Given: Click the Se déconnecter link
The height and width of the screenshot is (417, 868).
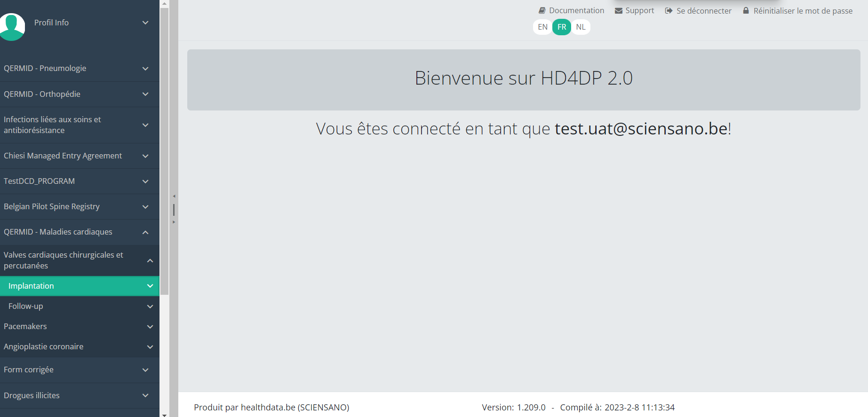Looking at the screenshot, I should 704,11.
